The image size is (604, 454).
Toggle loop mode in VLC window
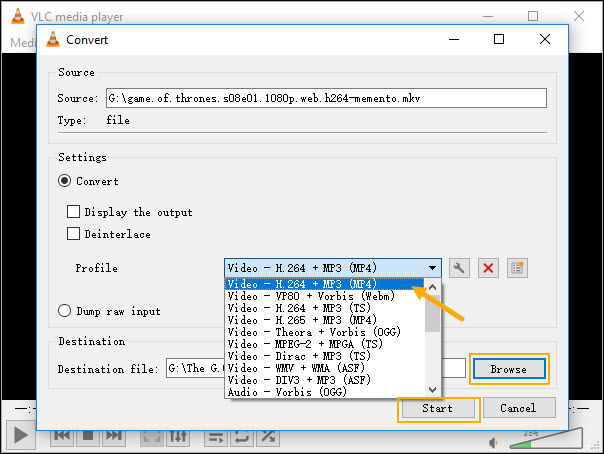242,437
